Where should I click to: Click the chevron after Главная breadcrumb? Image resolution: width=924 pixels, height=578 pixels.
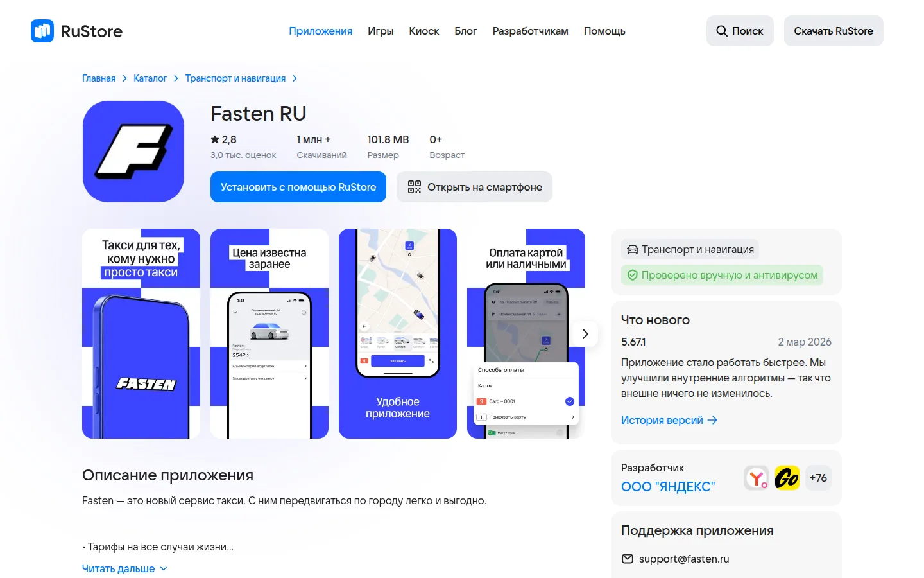[124, 78]
